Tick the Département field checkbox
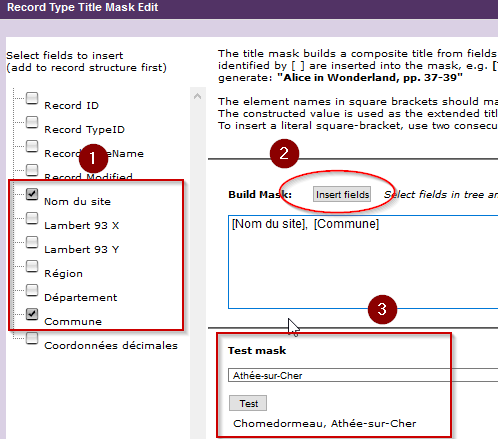This screenshot has width=498, height=439. (32, 290)
